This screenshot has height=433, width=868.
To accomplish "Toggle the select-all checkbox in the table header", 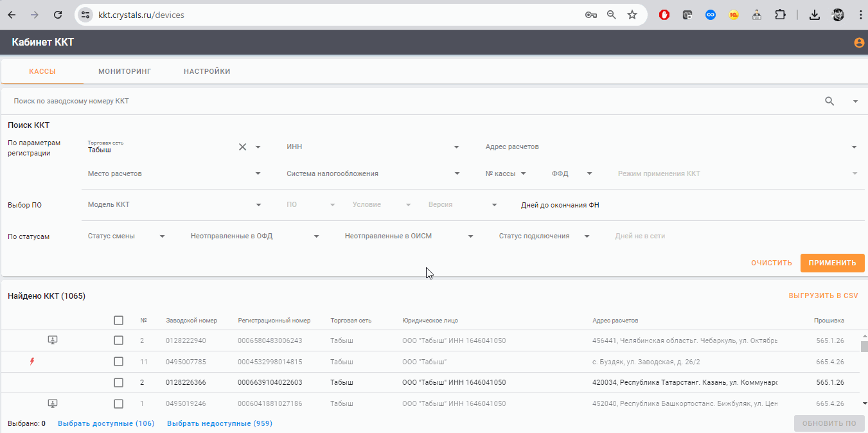I will [118, 320].
